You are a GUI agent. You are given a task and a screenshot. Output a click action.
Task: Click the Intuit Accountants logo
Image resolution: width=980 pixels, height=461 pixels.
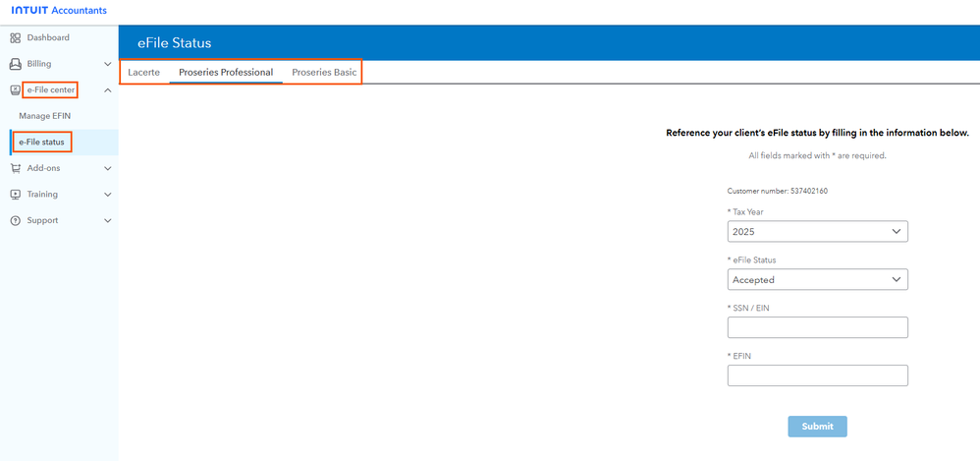tap(59, 11)
